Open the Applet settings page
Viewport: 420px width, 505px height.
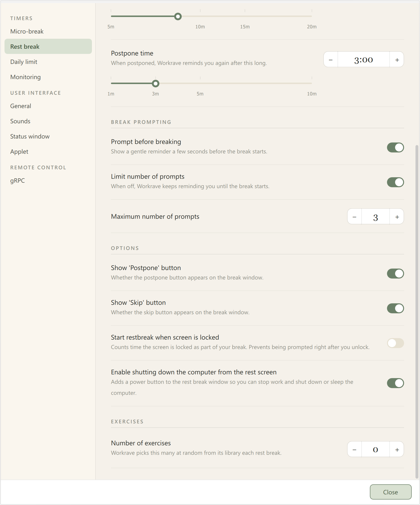pos(48,152)
